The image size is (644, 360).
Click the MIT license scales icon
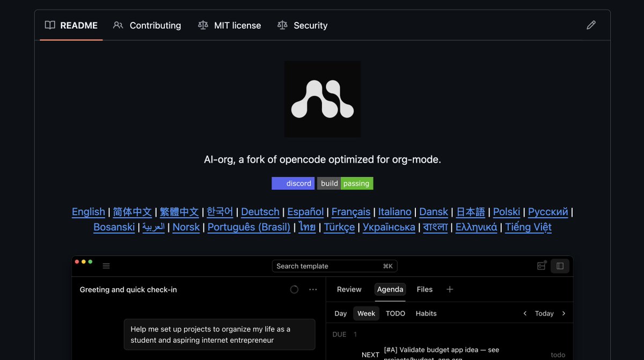point(203,25)
